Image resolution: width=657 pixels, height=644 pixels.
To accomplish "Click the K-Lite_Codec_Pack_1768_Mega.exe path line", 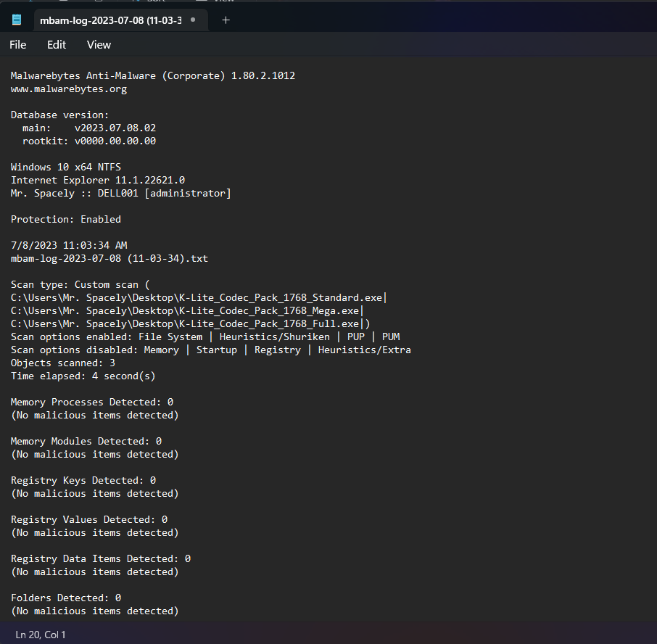I will click(x=187, y=310).
